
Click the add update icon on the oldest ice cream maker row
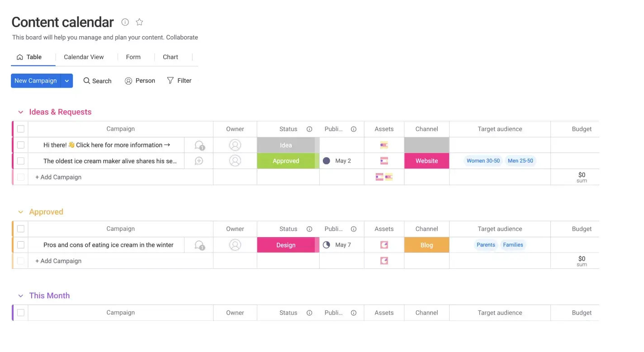[199, 160]
